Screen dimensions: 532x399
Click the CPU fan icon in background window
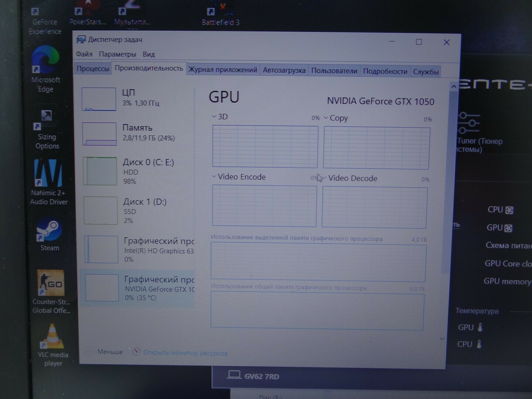509,210
